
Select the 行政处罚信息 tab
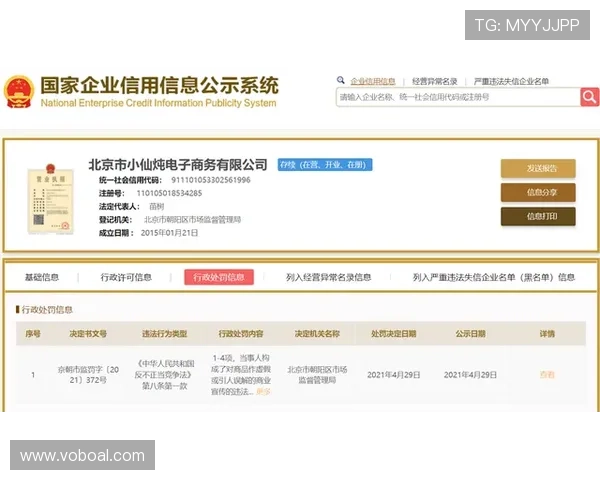pos(219,277)
